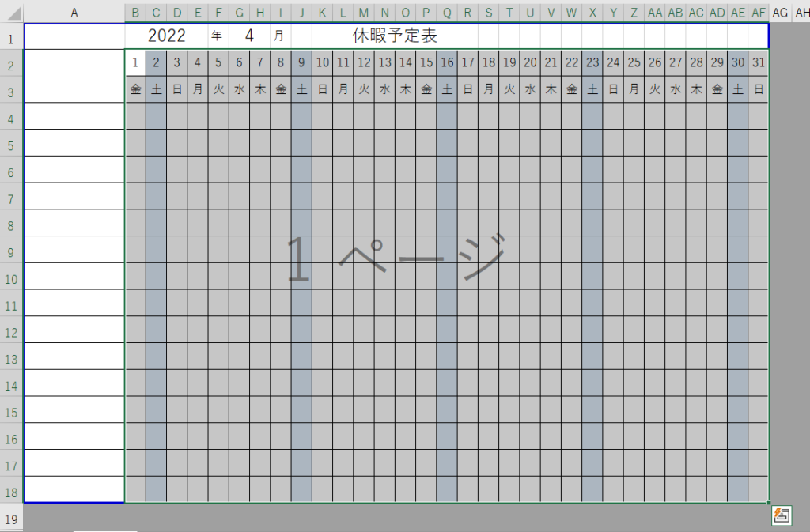The height and width of the screenshot is (532, 810).
Task: Click the day 31 date cell
Action: (759, 63)
